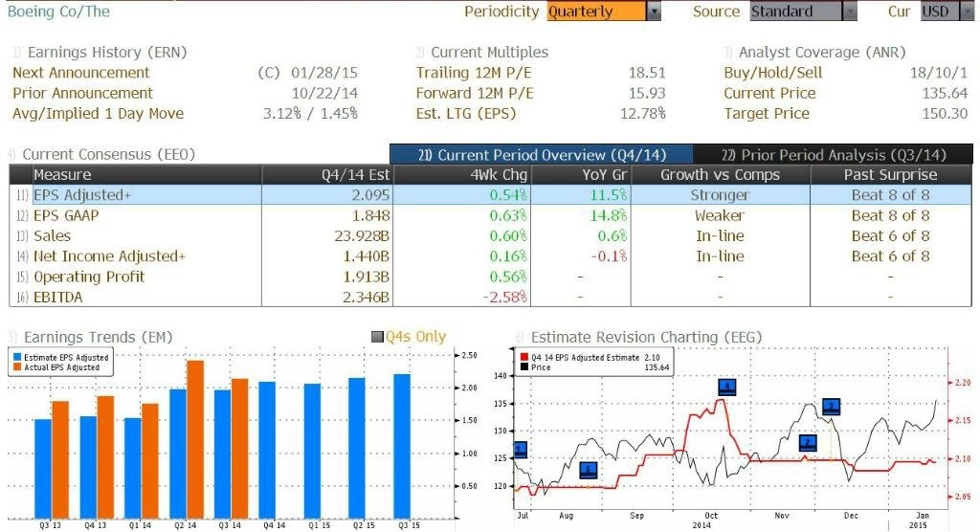Click the orange Actual EPS Adjusted legend swatch

point(17,367)
